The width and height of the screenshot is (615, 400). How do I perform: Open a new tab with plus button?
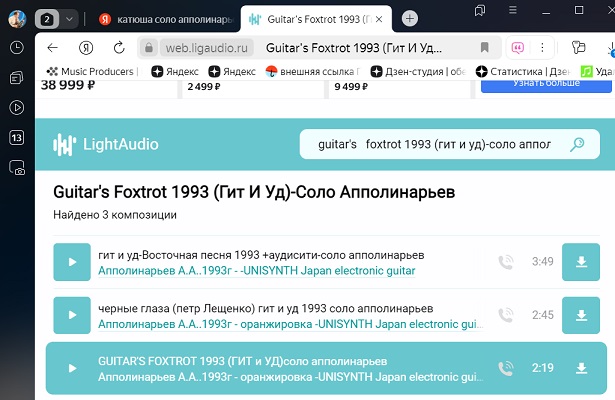click(410, 18)
